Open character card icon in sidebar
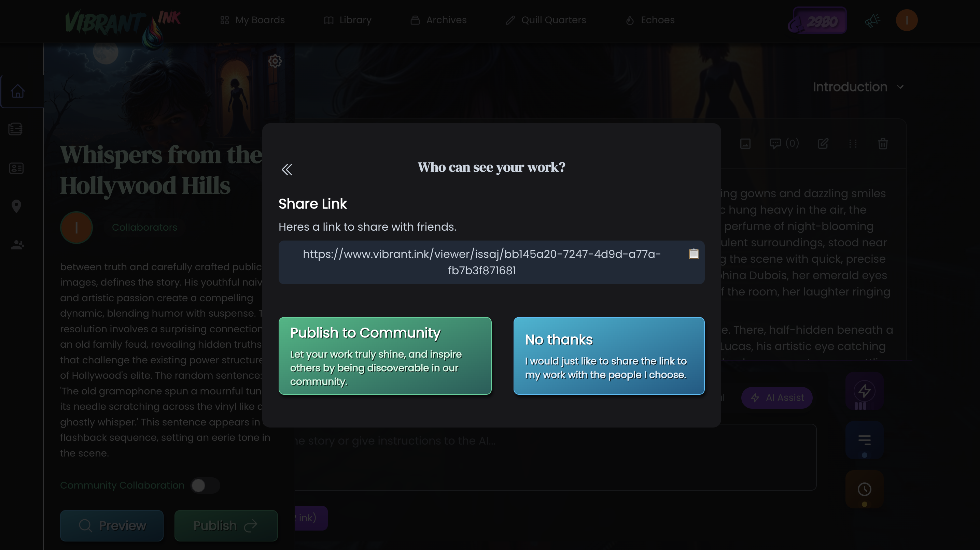The height and width of the screenshot is (550, 980). coord(16,168)
